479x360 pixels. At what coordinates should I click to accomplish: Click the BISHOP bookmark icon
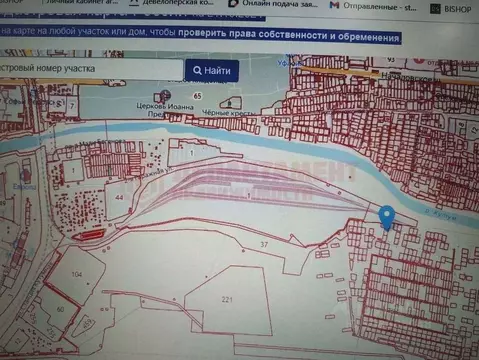435,9
